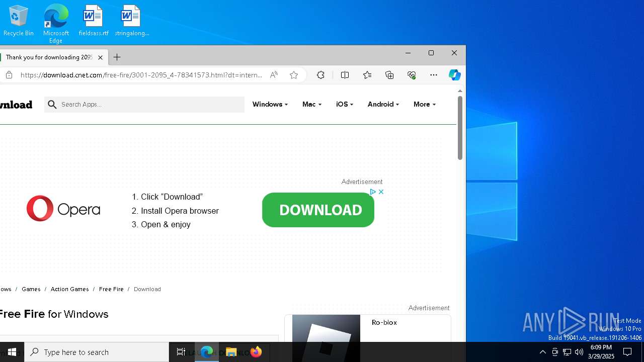Open a new browser tab
Viewport: 644px width, 362px height.
[117, 57]
